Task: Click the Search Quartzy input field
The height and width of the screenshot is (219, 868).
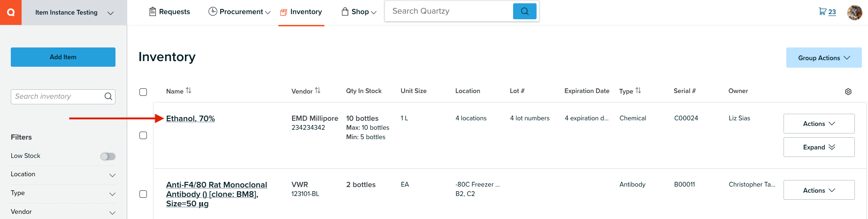Action: (x=449, y=11)
